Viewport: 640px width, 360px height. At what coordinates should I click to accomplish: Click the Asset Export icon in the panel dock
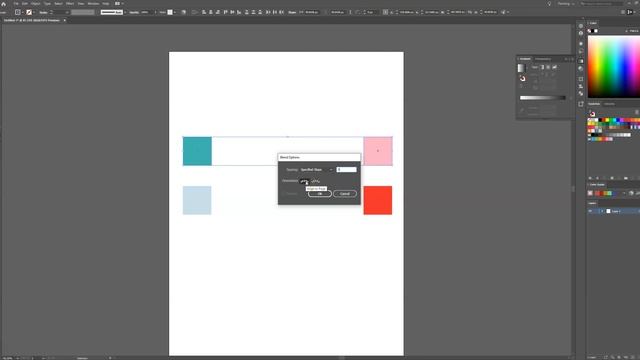point(581,104)
